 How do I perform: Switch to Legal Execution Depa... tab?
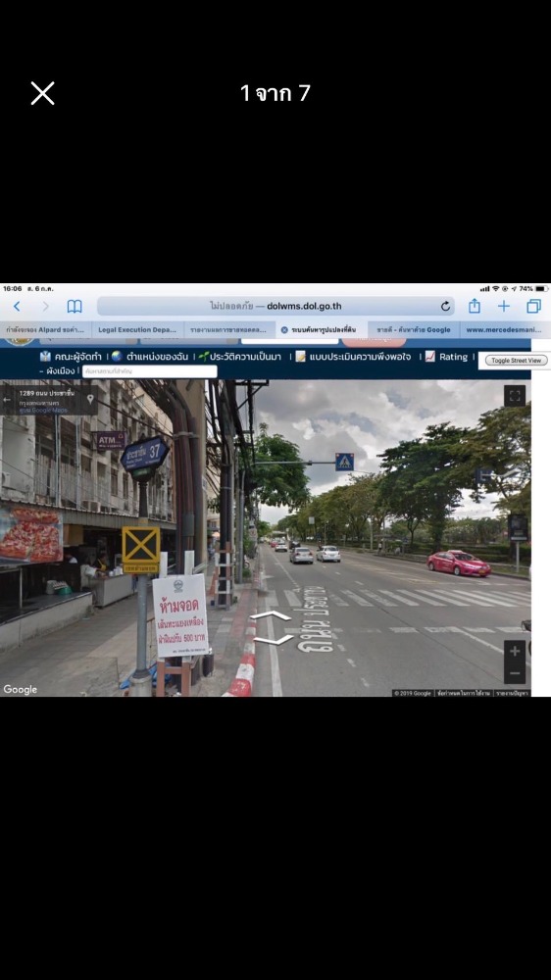[137, 330]
